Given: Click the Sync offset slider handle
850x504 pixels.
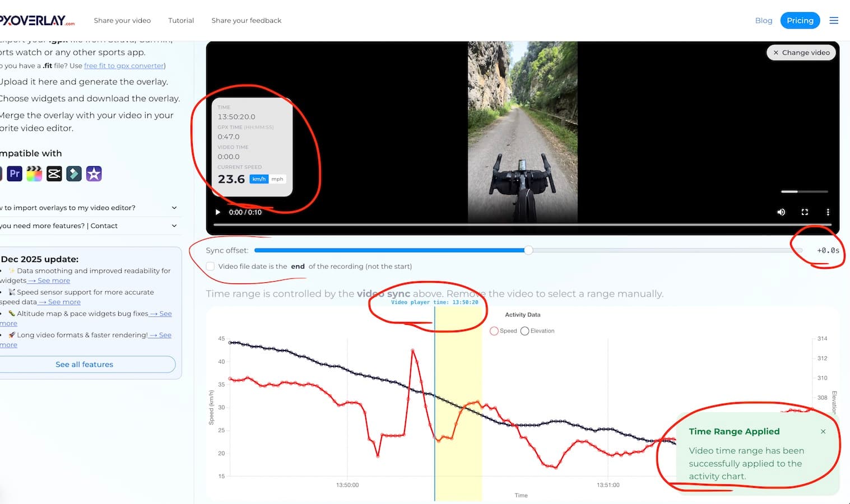Looking at the screenshot, I should (528, 250).
